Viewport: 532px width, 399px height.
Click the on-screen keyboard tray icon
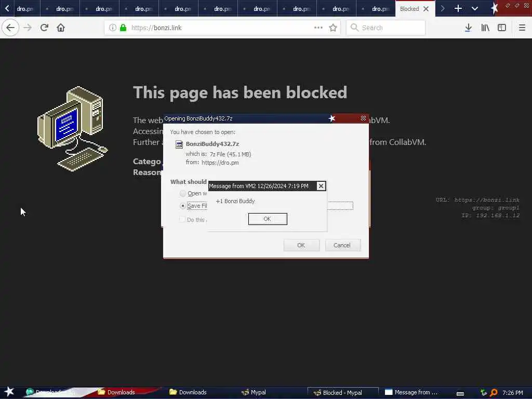coord(460,393)
